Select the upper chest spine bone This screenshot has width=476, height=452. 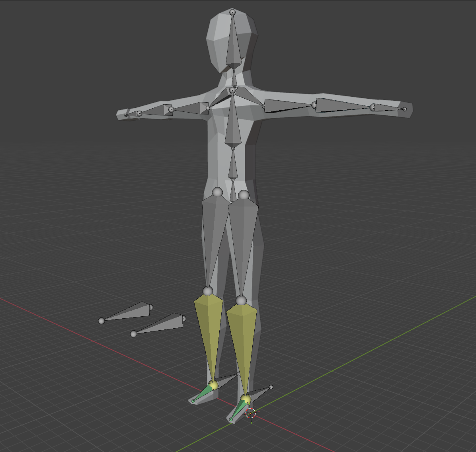pos(233,121)
